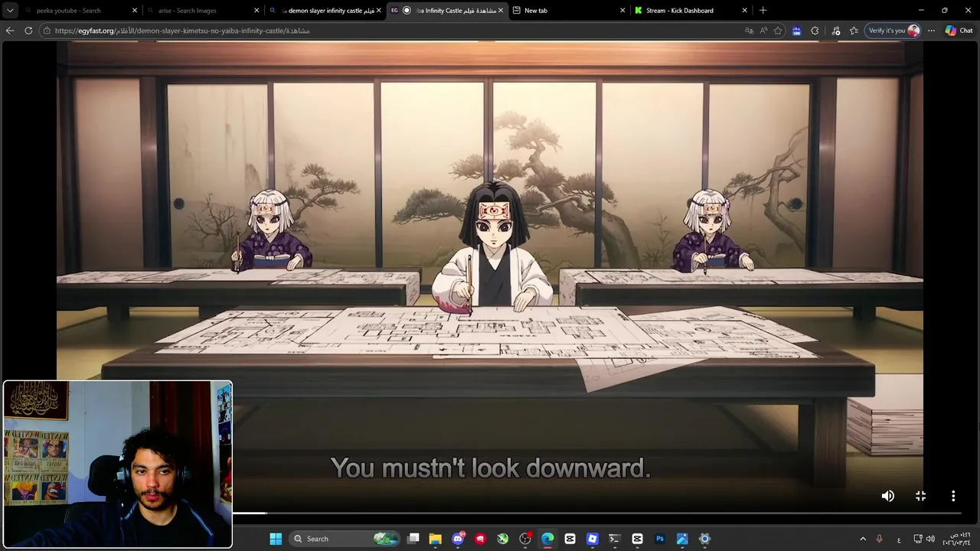Screen dimensions: 980x551
Task: Add this page to favorites with the star icon
Action: point(778,31)
